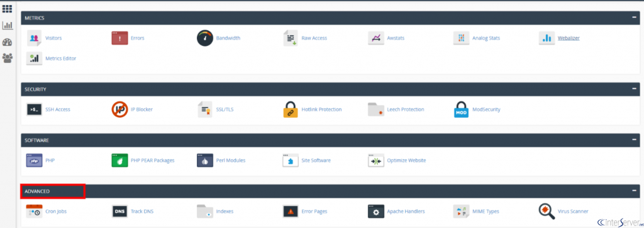The height and width of the screenshot is (228, 644).
Task: Click the sidebar statistics chart icon
Action: [7, 26]
